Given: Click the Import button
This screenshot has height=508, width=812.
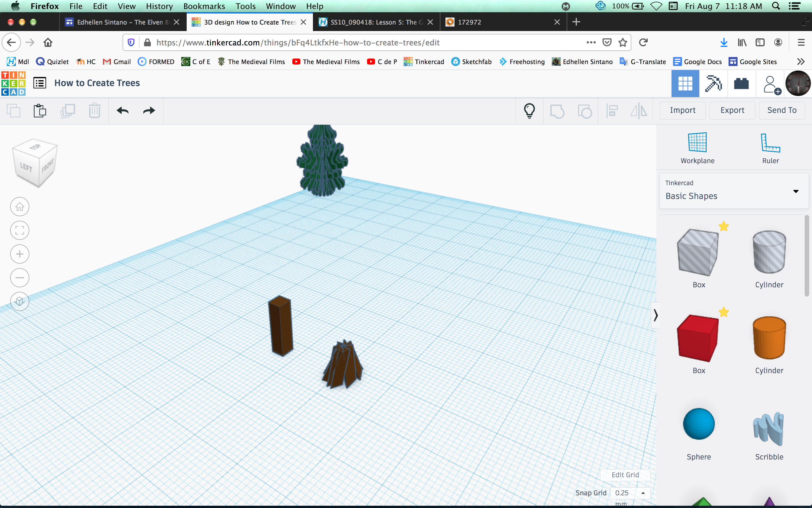Looking at the screenshot, I should [683, 110].
